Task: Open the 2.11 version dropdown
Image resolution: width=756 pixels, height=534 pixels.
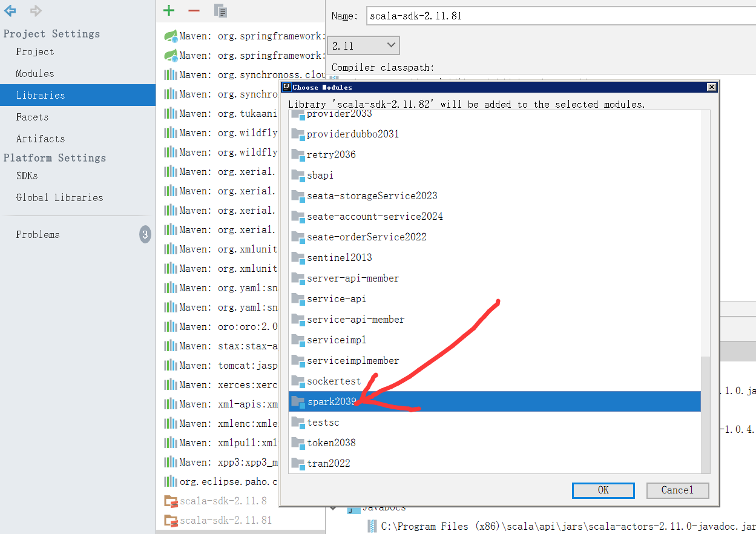Action: [x=363, y=45]
